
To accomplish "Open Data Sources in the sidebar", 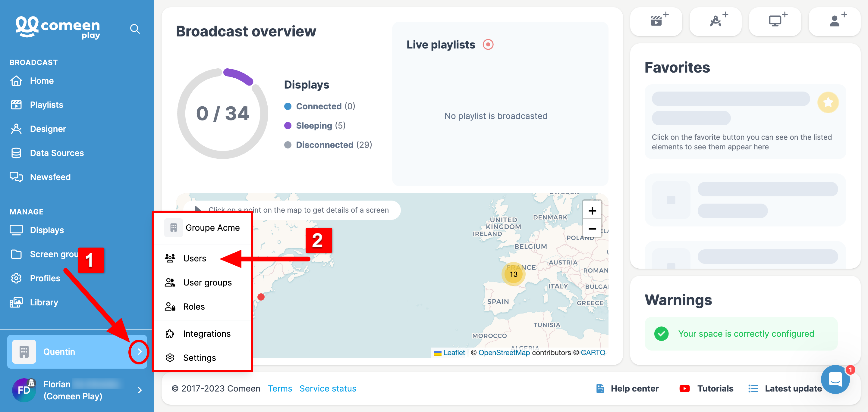I will click(x=57, y=153).
